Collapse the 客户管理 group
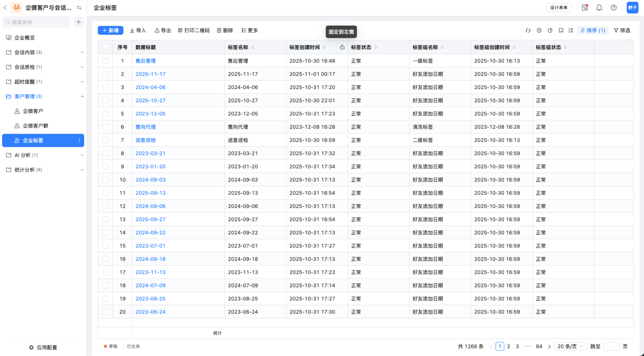 (x=82, y=96)
